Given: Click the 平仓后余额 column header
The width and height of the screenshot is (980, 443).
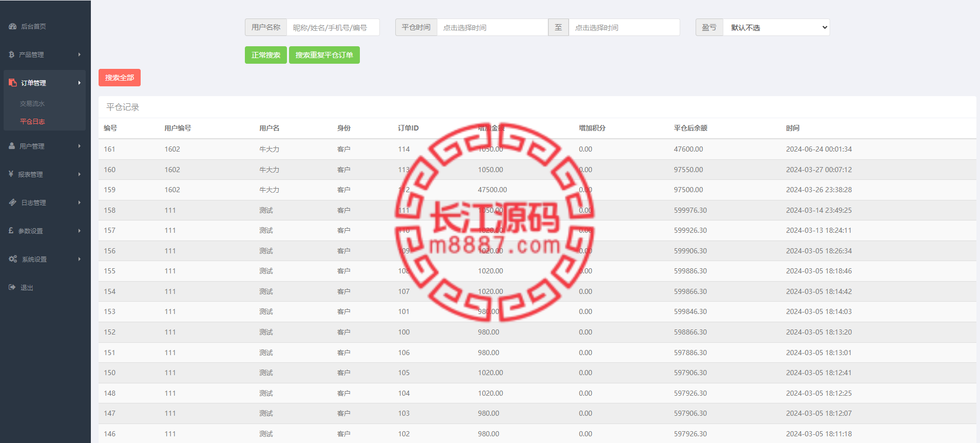Looking at the screenshot, I should (x=690, y=128).
